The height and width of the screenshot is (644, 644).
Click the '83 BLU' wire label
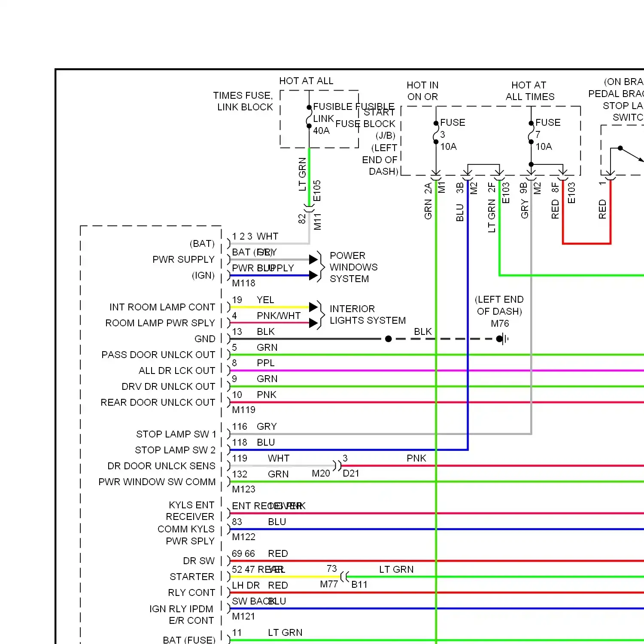(x=259, y=522)
